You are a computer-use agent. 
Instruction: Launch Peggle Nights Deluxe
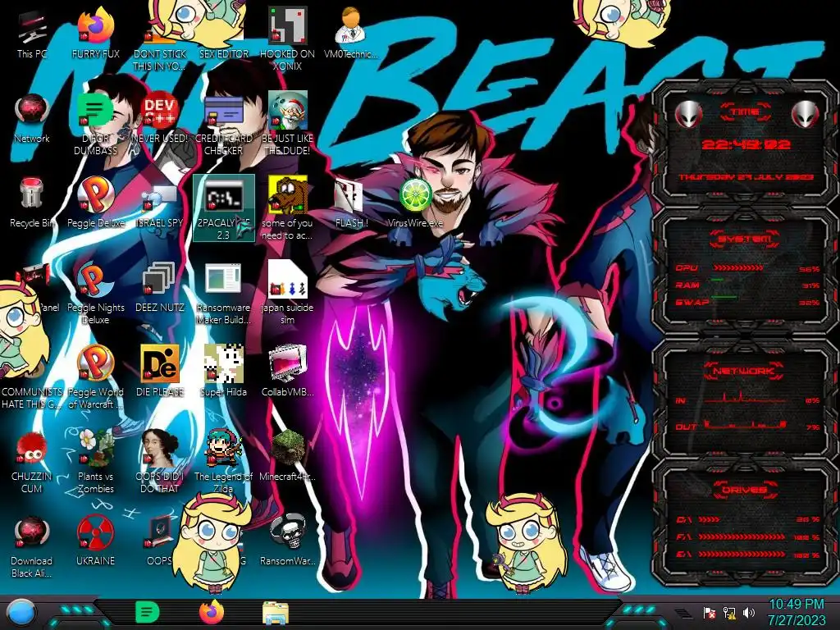pos(95,294)
